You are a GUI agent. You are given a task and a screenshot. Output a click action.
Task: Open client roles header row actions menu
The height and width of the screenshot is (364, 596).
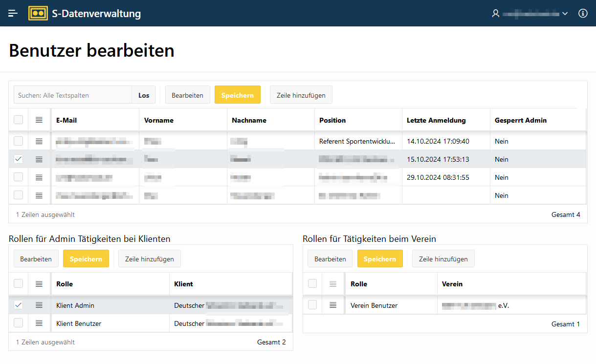(x=39, y=284)
